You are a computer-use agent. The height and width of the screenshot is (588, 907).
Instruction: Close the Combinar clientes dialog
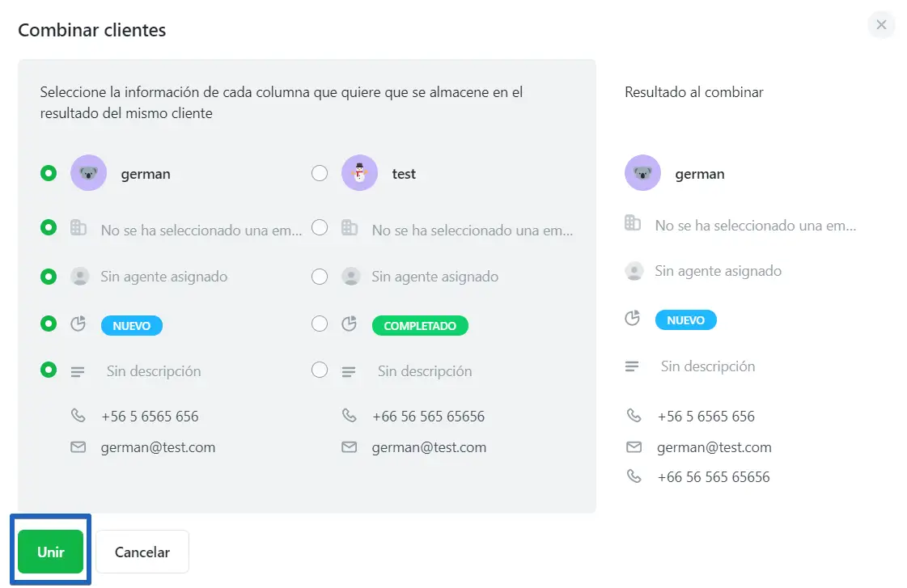pos(881,25)
